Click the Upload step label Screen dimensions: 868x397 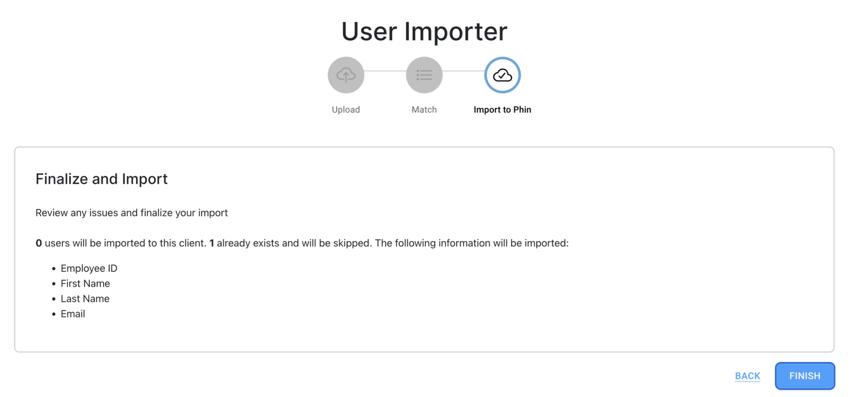coord(346,110)
